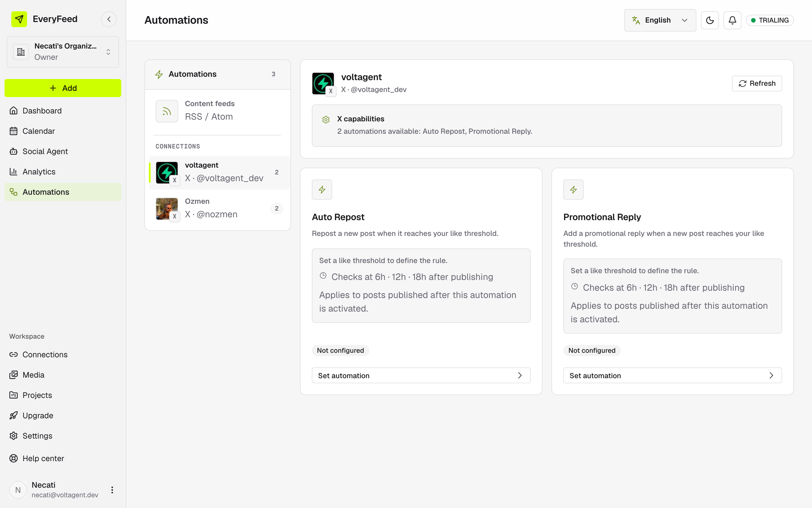Open the Help center

(x=63, y=458)
